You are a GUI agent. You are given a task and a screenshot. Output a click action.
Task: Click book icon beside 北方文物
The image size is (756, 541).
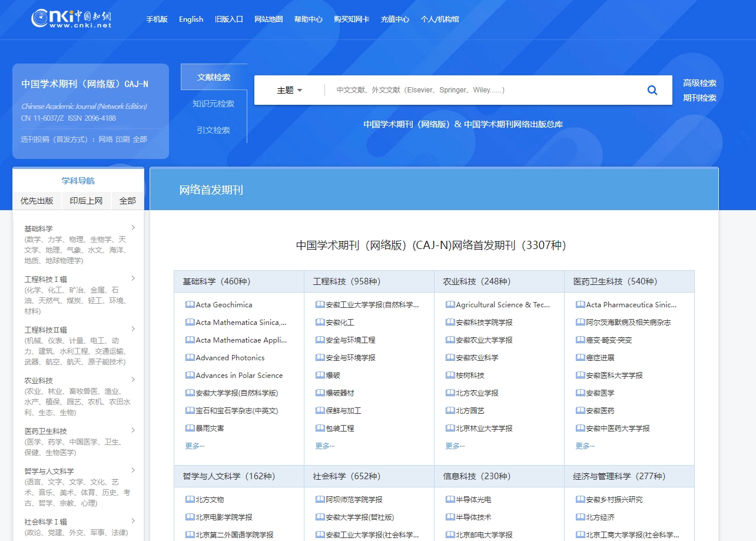pos(190,500)
